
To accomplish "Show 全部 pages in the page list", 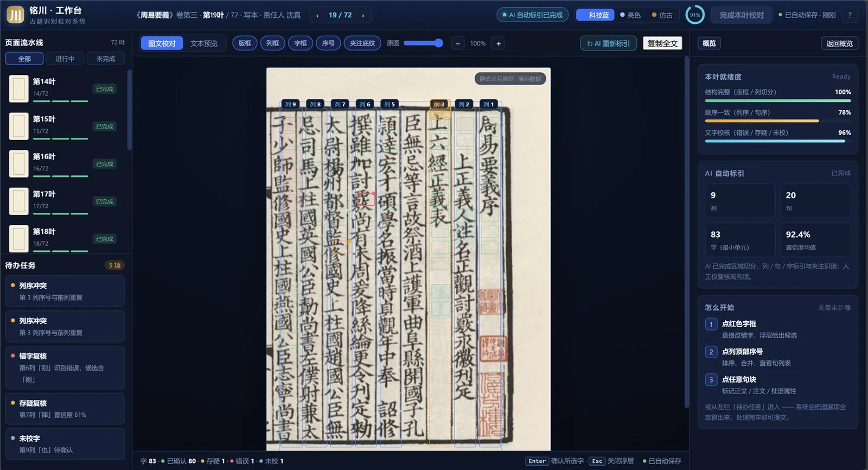I will click(24, 59).
